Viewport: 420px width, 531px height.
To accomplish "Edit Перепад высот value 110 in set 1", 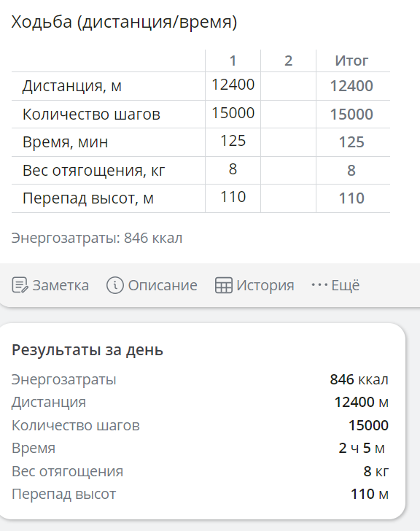I will click(x=233, y=197).
